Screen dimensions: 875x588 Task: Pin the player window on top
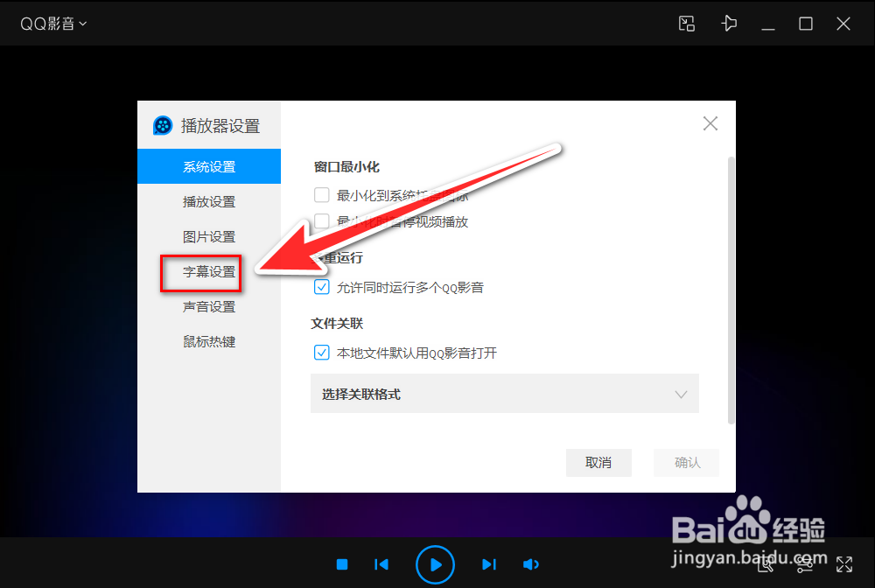(729, 24)
